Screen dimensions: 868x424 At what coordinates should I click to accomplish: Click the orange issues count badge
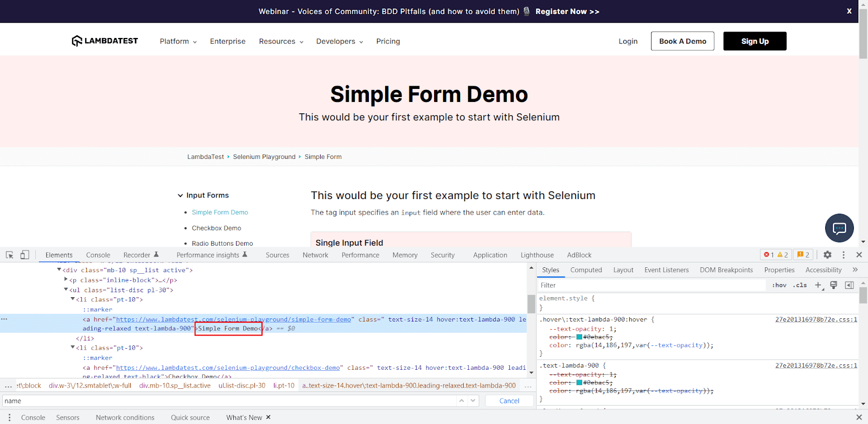coord(803,255)
